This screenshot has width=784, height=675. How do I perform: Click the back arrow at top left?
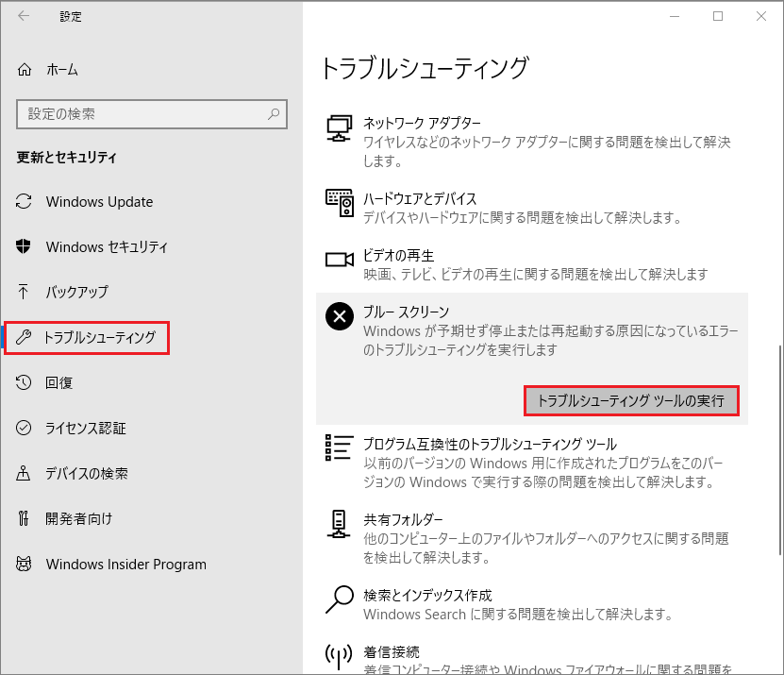[x=24, y=15]
